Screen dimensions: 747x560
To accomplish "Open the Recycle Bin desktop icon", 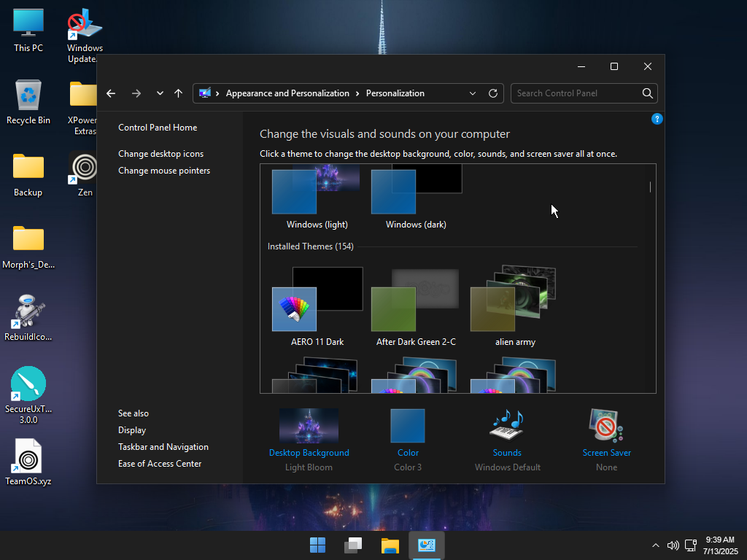I will (28, 102).
